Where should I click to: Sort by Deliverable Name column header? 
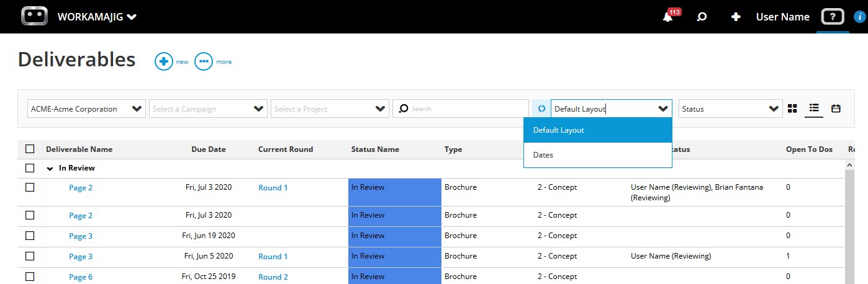[79, 149]
